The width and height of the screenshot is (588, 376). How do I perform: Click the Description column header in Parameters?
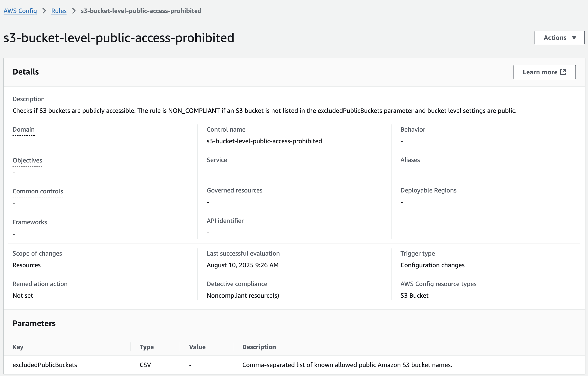point(259,347)
